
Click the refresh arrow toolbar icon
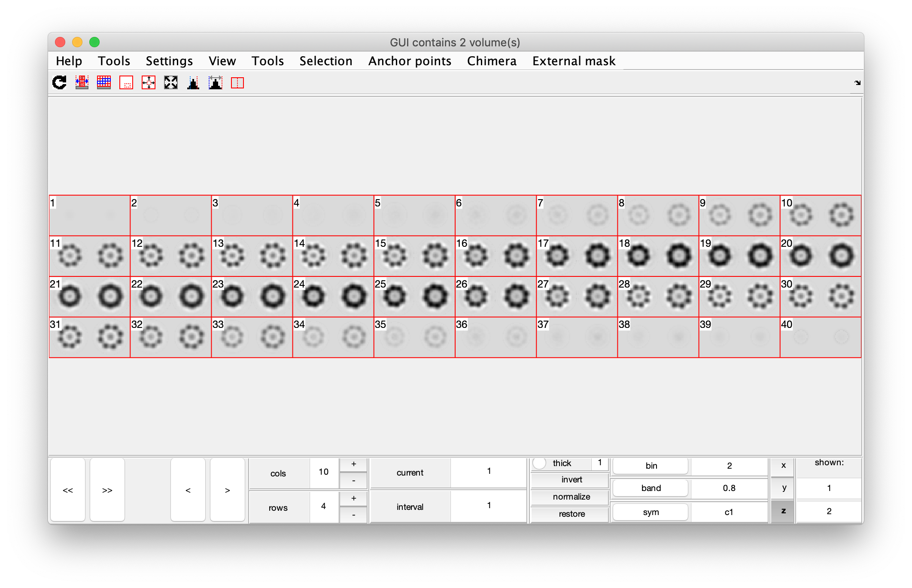pyautogui.click(x=59, y=82)
